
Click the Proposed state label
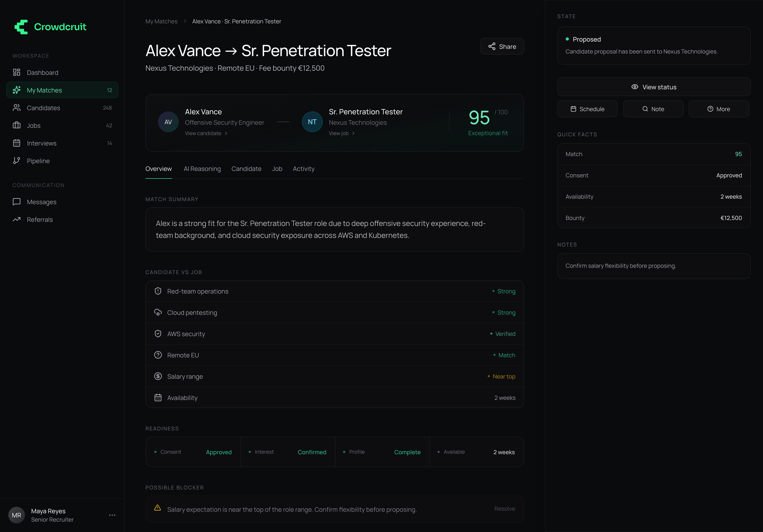tap(586, 39)
